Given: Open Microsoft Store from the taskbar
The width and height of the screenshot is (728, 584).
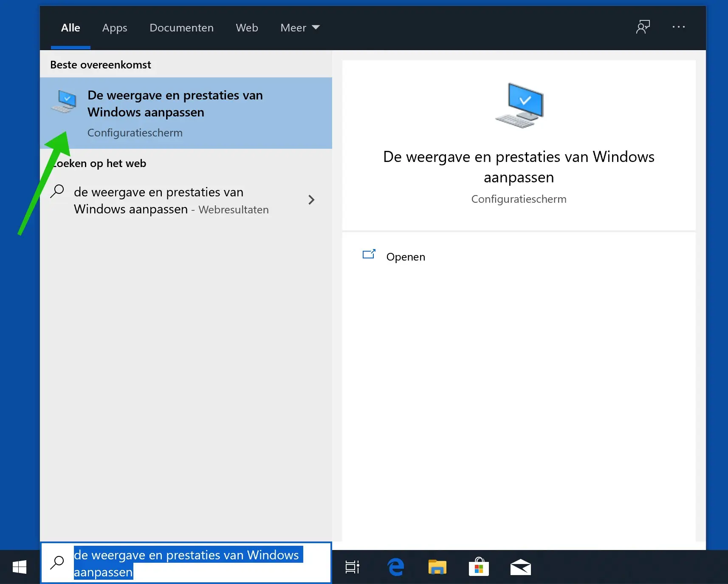Looking at the screenshot, I should 479,567.
